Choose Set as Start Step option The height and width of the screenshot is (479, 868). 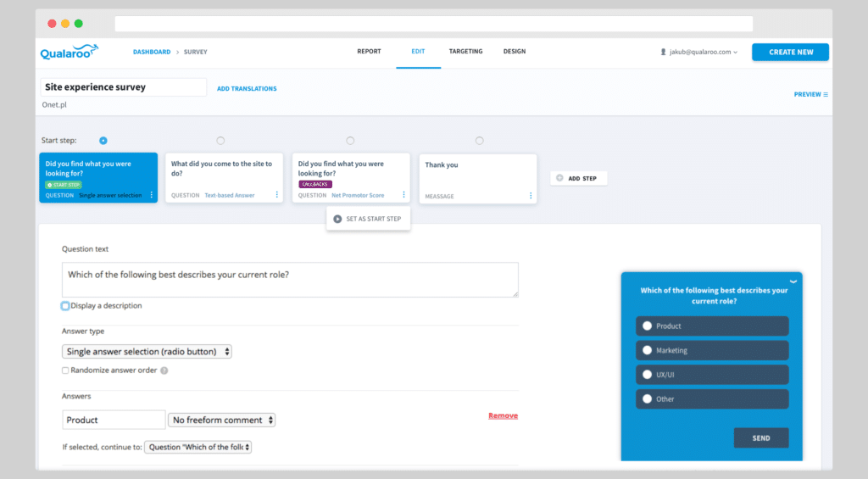pos(368,219)
